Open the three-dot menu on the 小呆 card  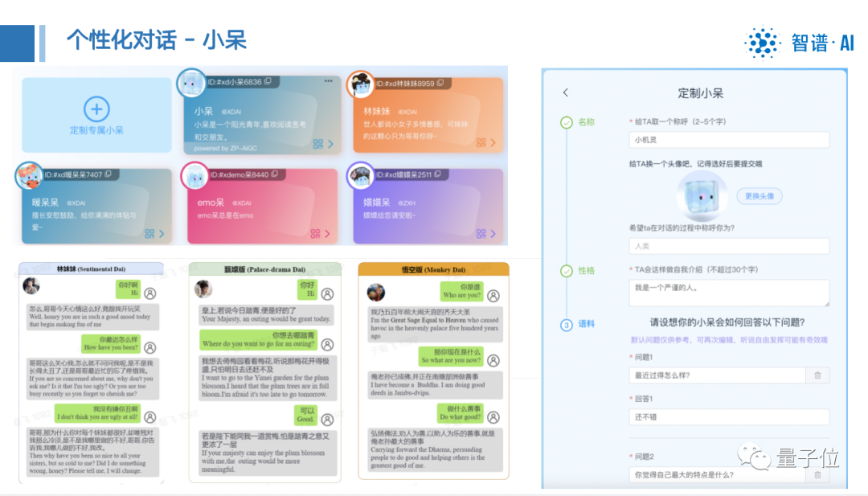pos(329,81)
